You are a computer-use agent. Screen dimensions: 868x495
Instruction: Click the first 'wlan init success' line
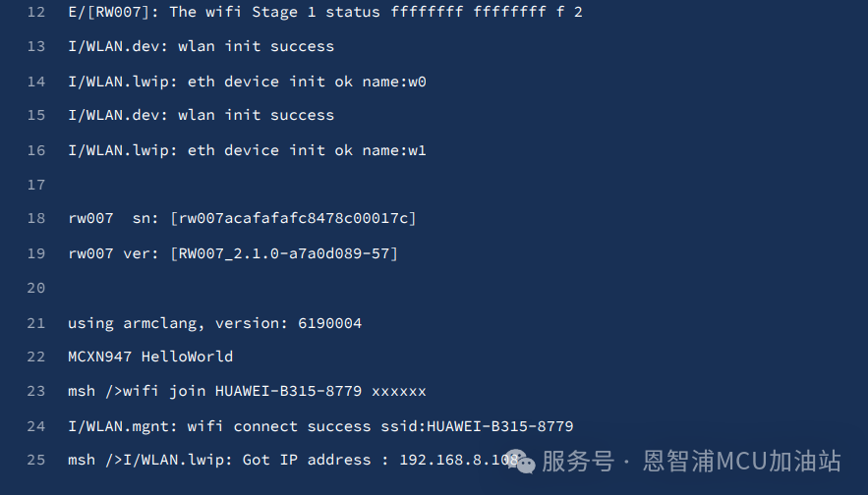[201, 46]
